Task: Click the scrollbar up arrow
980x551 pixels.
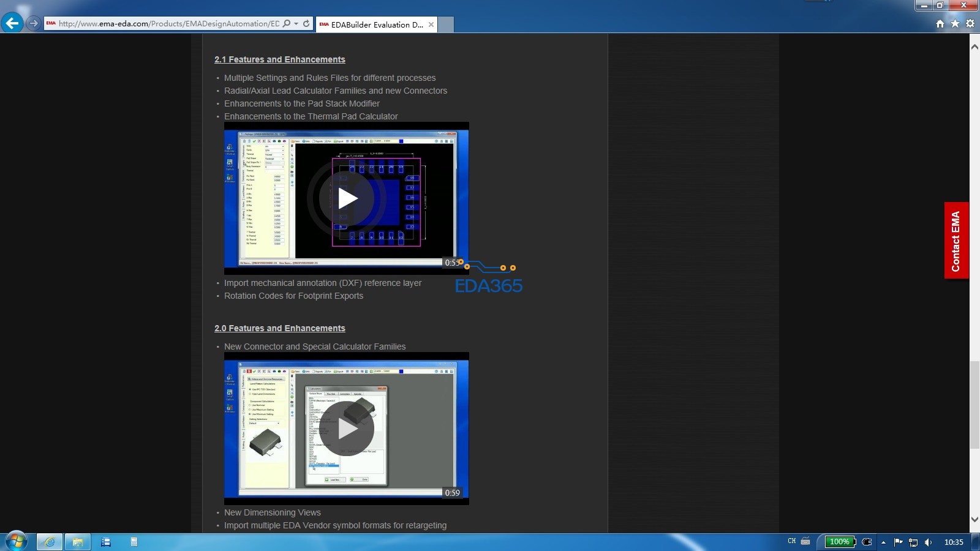Action: click(x=974, y=47)
